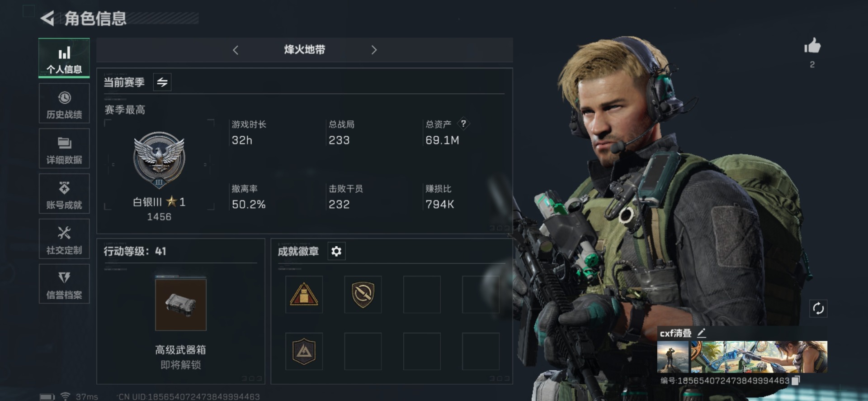Toggle season view via 当前赛季 swap button
This screenshot has height=401, width=868.
coord(162,82)
